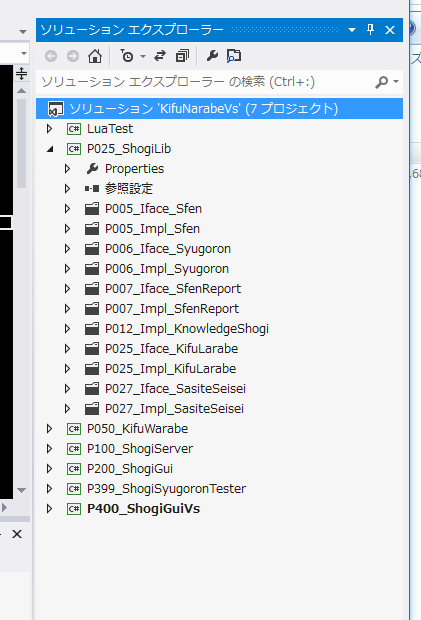Viewport: 421px width, 620px height.
Task: Select the P050_KifuWarabe project C# icon
Action: [x=74, y=429]
